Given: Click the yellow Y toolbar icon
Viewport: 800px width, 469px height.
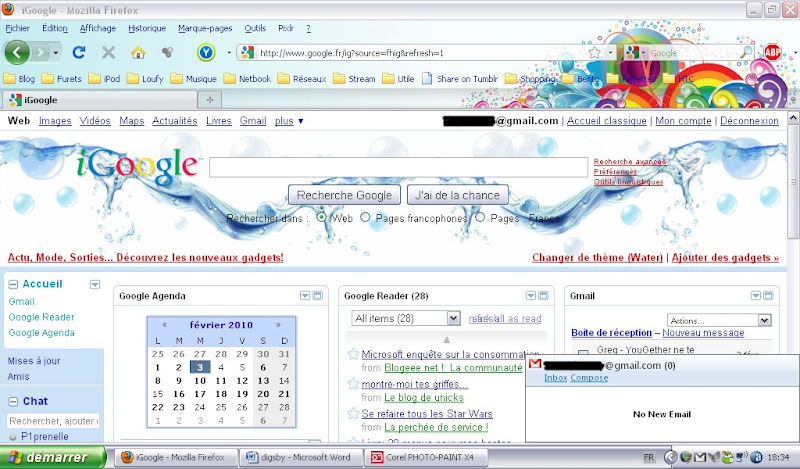Looking at the screenshot, I should pos(206,52).
